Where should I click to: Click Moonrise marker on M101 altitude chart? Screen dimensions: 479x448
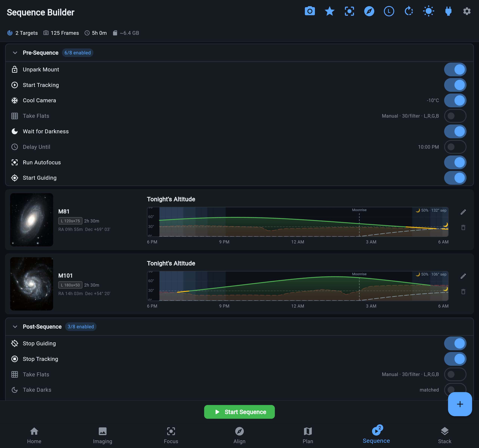pos(359,274)
